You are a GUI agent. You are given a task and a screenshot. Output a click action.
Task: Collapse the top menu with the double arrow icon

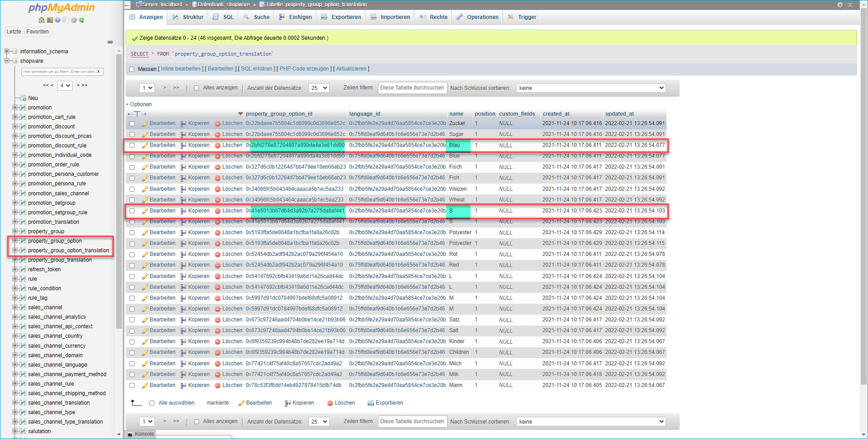[x=850, y=5]
